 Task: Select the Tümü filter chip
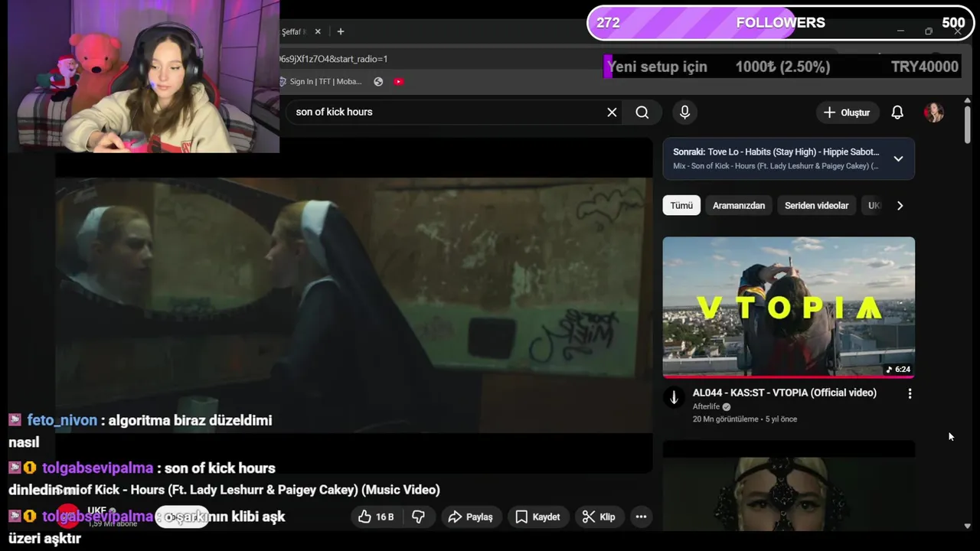pos(681,206)
